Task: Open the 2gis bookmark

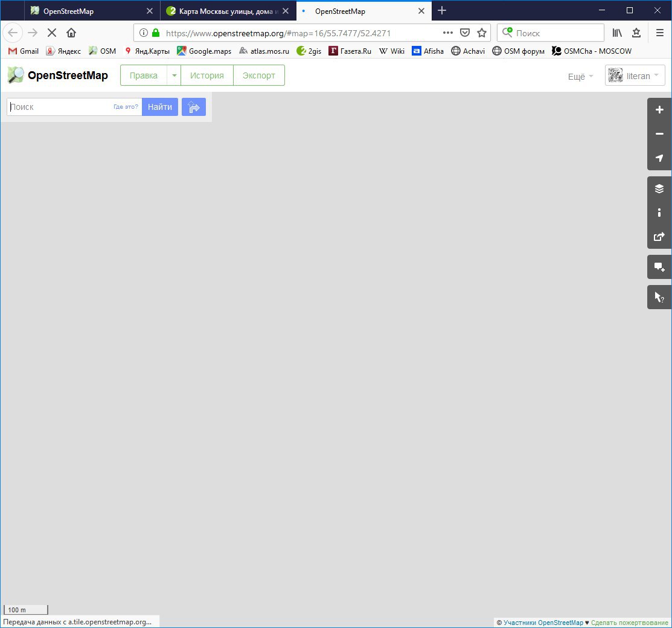Action: tap(309, 51)
